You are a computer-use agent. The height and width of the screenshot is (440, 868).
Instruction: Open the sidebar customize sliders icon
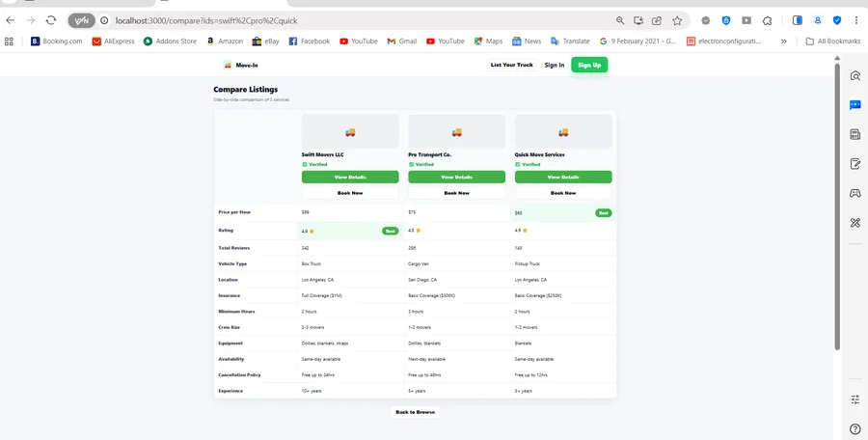coord(855,399)
